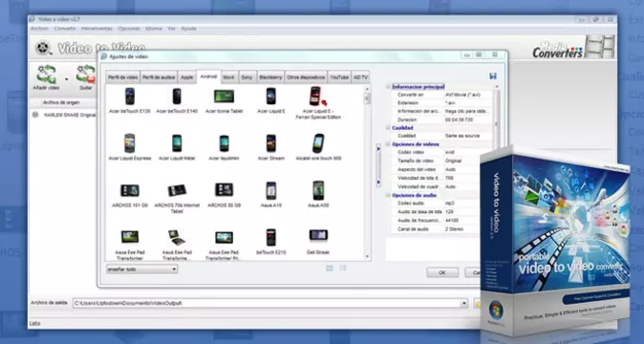The height and width of the screenshot is (344, 644).
Task: Select the Acer liquidmini device
Action: pyautogui.click(x=224, y=147)
